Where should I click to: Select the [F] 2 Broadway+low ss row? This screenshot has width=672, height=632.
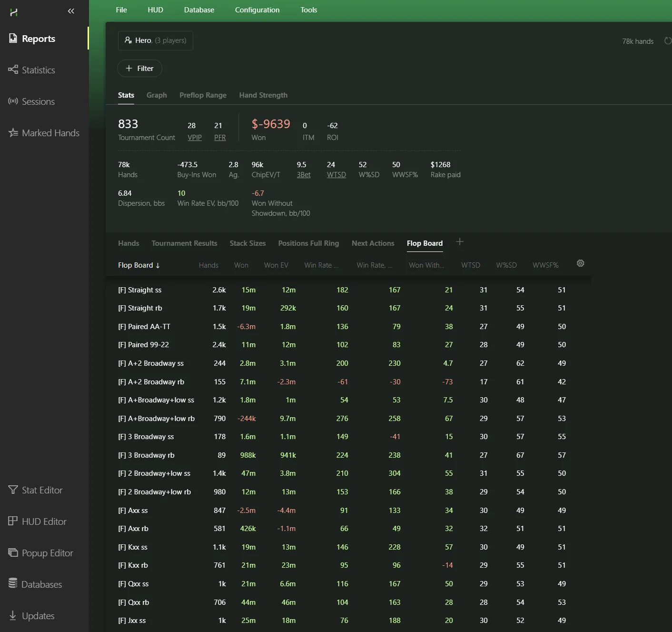348,473
